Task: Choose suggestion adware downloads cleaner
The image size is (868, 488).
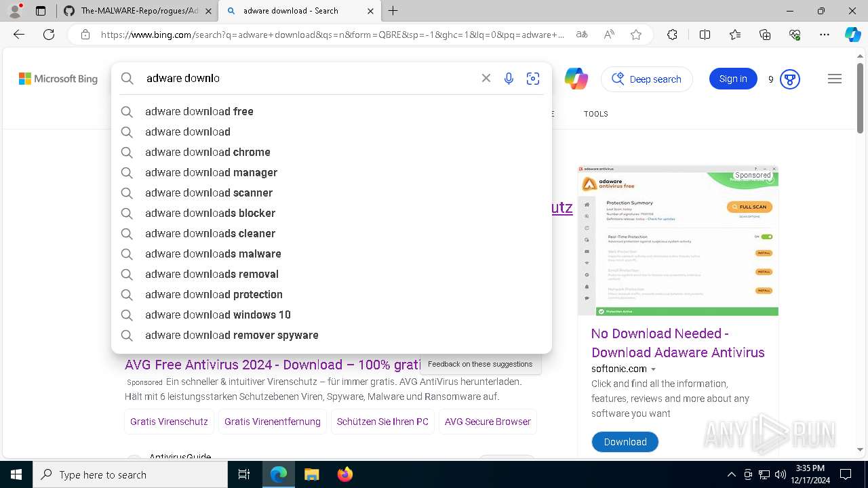Action: tap(332, 233)
